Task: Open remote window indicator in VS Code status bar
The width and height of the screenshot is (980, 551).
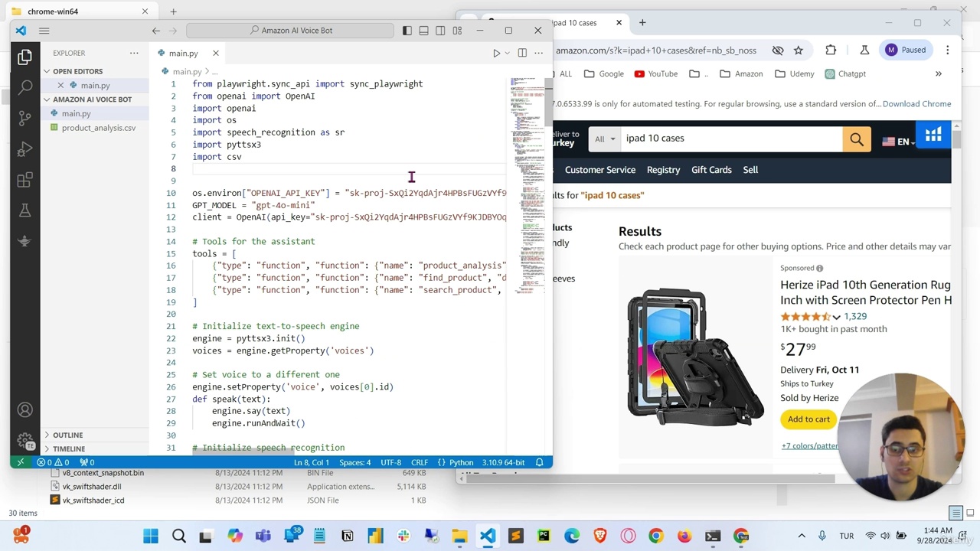Action: 20,462
